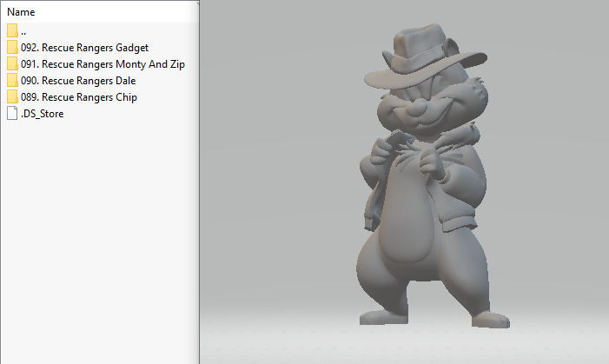The height and width of the screenshot is (364, 609).
Task: Click the parent directory folder icon
Action: point(12,31)
